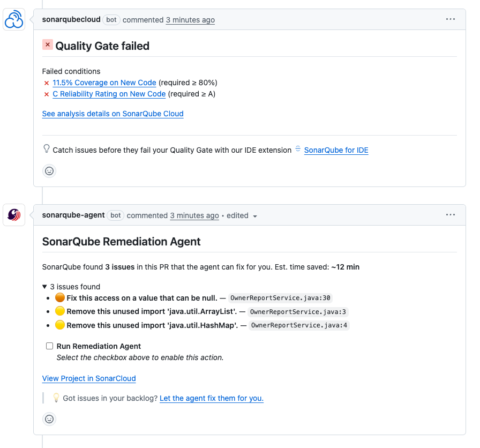Click the SonarQube for IDE logo icon
The height and width of the screenshot is (448, 480).
pos(298,150)
